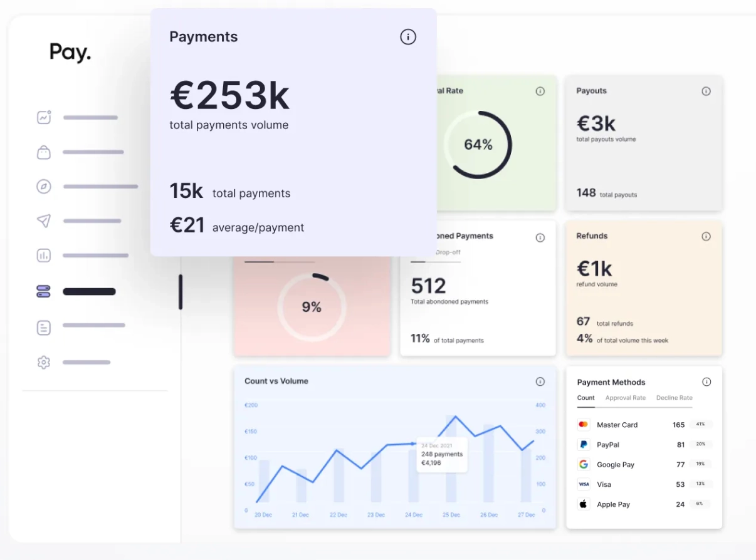Click the Payment Methods info icon
This screenshot has height=560, width=756.
coord(706,382)
